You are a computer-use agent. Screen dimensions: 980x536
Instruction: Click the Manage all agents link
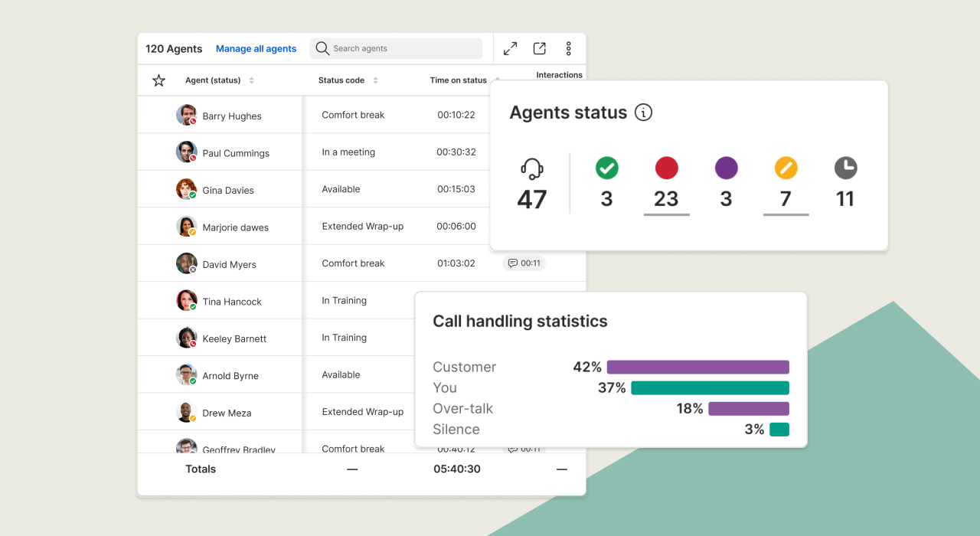coord(256,49)
